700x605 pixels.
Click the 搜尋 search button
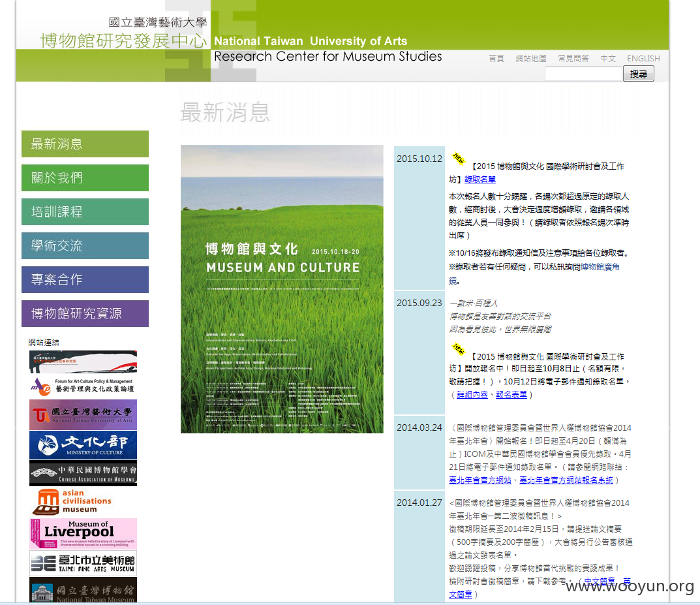pyautogui.click(x=639, y=74)
